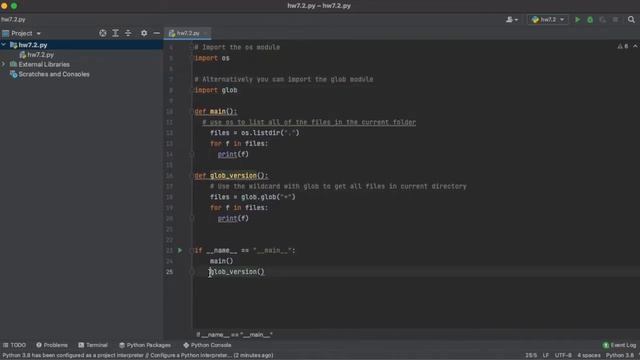Open Python 3.8 interpreter selector
The image size is (640, 360).
(x=620, y=356)
